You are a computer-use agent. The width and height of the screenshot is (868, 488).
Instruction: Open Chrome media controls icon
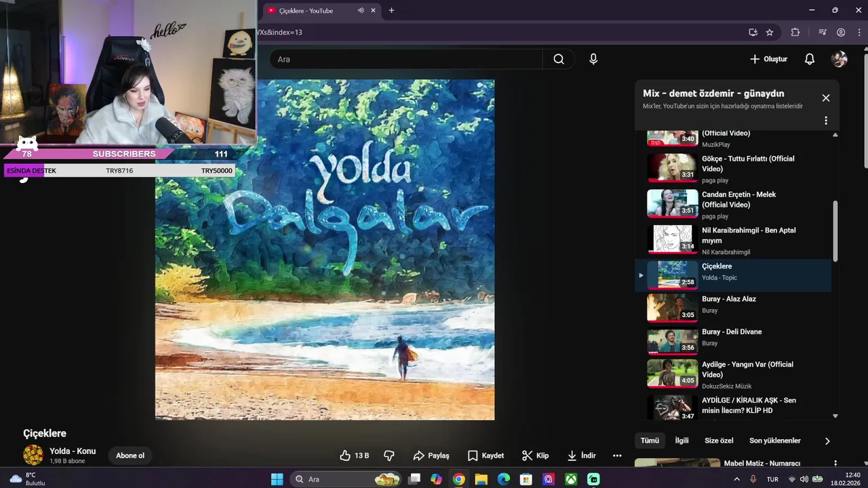tap(823, 32)
